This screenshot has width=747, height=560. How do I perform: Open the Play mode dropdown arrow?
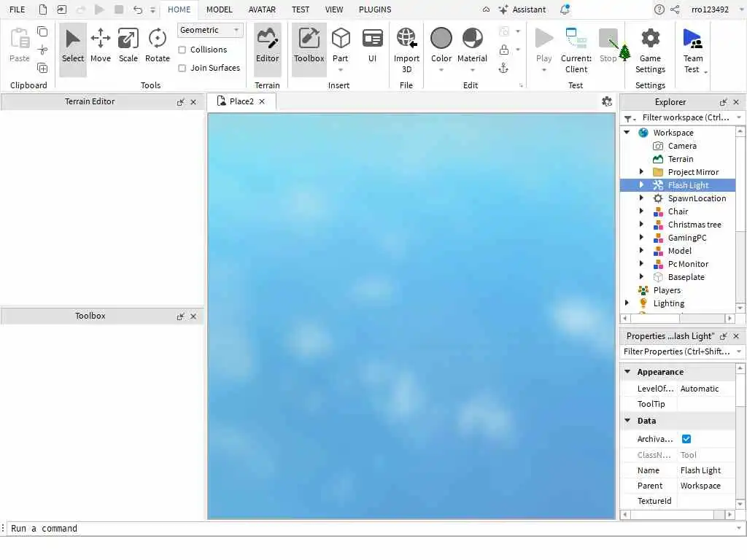(x=543, y=70)
